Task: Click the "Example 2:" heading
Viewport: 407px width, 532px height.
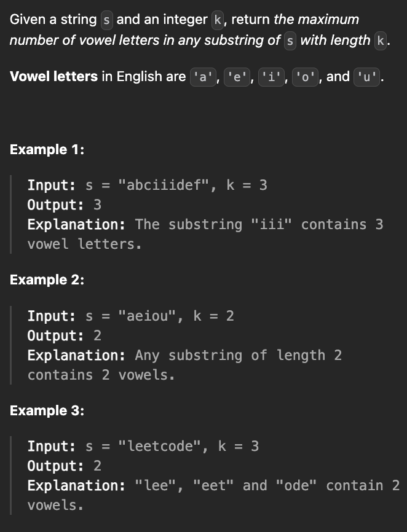Action: tap(47, 280)
